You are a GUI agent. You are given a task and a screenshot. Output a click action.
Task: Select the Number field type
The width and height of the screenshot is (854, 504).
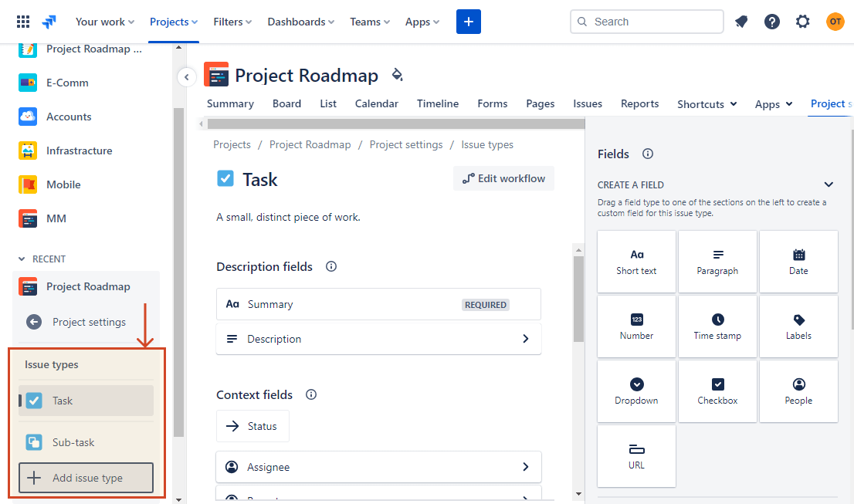pos(636,326)
